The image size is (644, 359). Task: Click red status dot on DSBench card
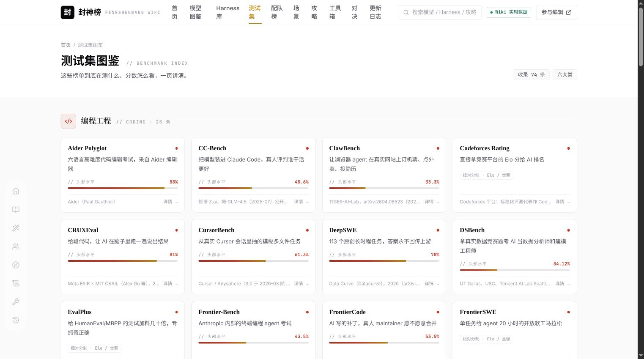(x=568, y=230)
